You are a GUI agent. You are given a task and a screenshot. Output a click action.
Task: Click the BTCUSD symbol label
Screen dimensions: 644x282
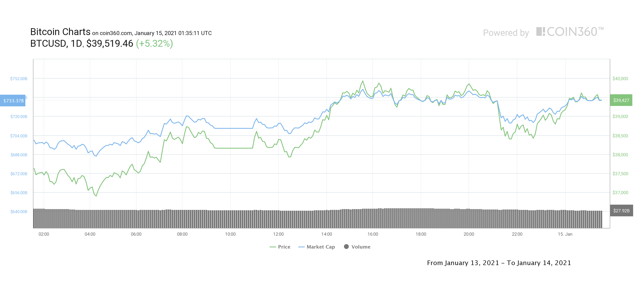(48, 44)
